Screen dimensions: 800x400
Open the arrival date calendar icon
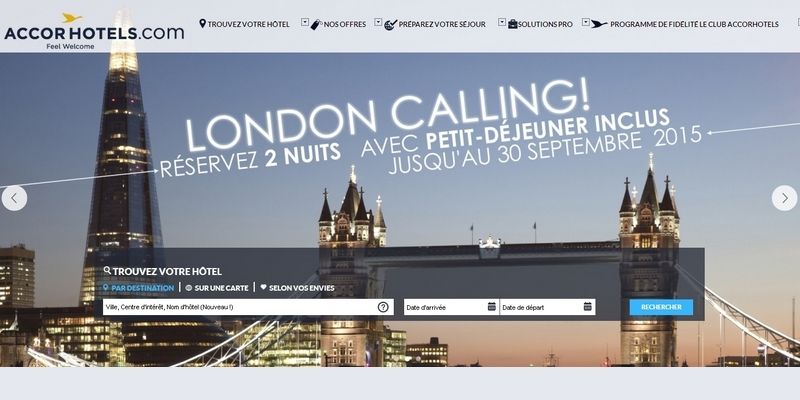(x=491, y=307)
